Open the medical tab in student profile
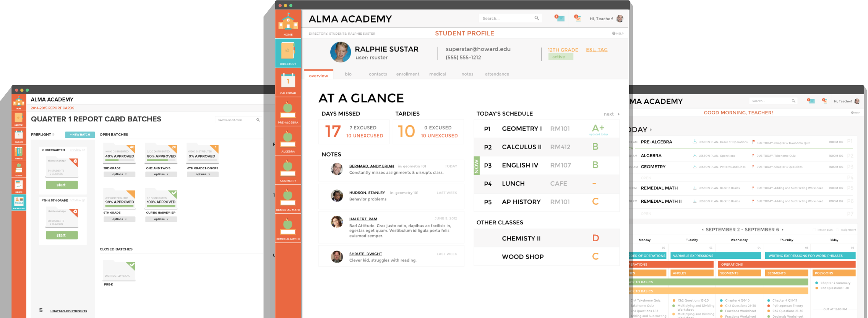 tap(437, 74)
